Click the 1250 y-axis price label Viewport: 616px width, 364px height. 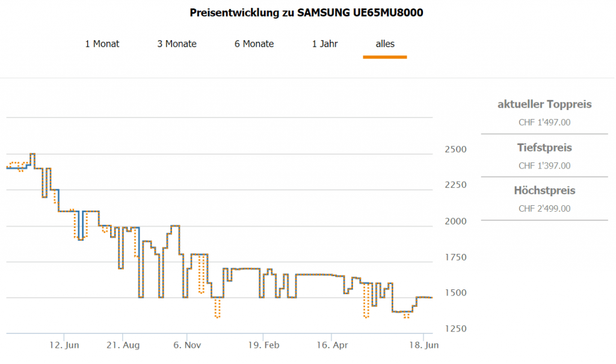click(456, 329)
